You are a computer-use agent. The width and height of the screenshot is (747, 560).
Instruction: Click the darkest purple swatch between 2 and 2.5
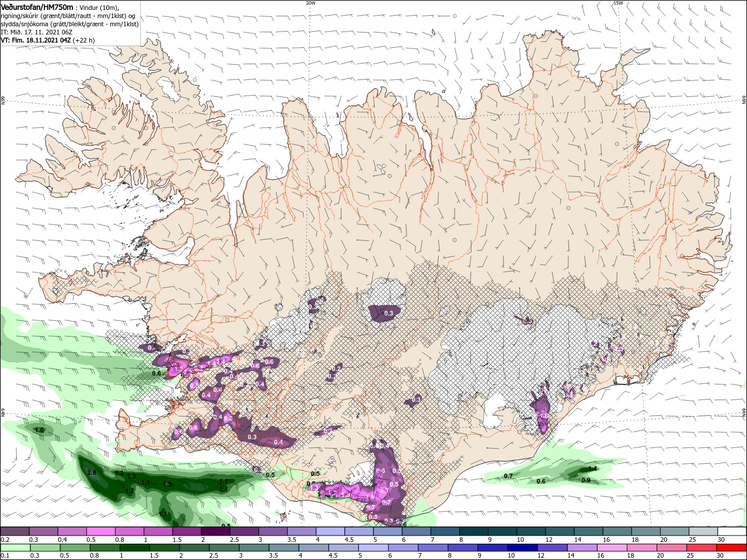pos(215,531)
